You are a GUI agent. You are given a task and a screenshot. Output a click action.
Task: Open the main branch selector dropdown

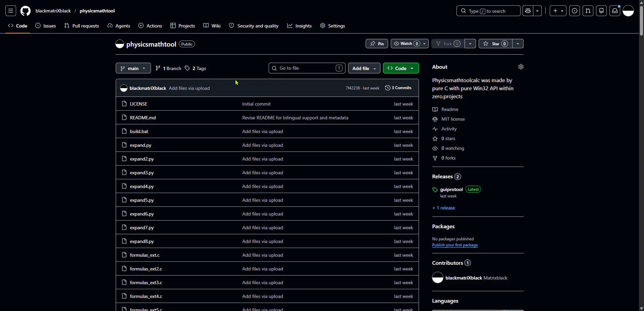coord(133,68)
